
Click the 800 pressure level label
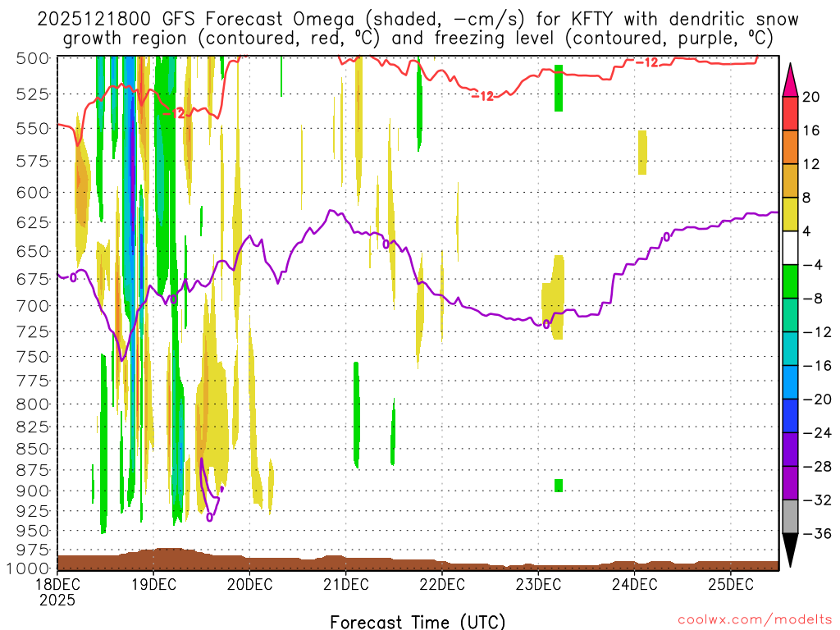(x=33, y=404)
